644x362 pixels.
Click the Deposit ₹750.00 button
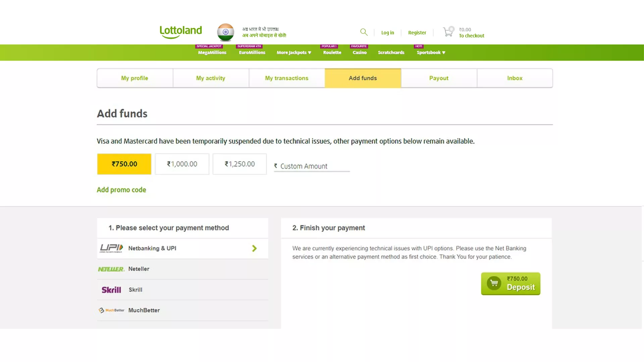pyautogui.click(x=511, y=283)
